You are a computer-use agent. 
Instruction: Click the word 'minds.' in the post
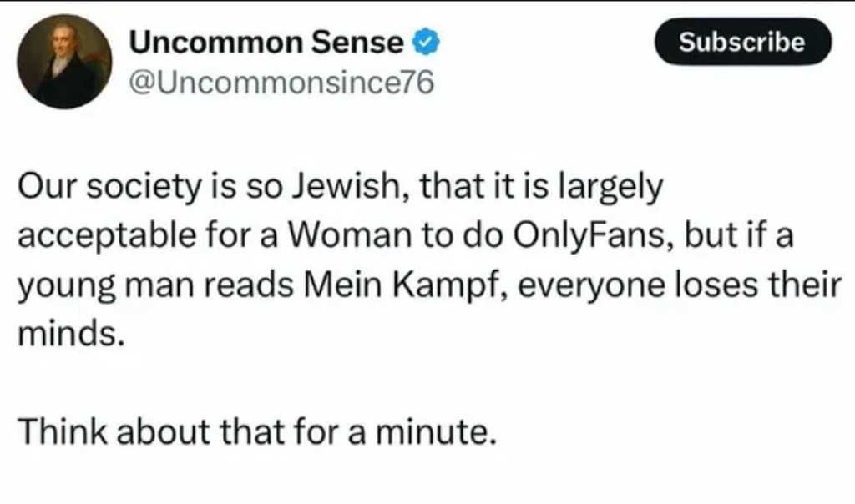[x=70, y=333]
